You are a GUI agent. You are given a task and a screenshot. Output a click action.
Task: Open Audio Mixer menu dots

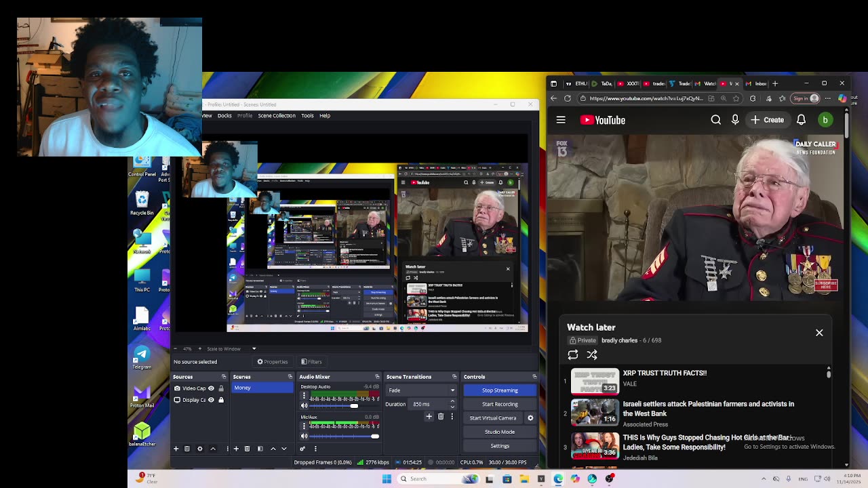tap(315, 449)
